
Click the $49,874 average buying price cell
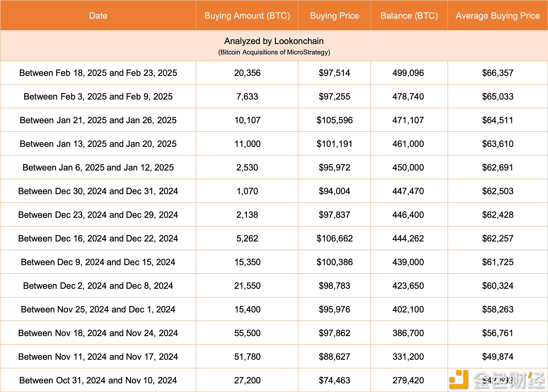pyautogui.click(x=498, y=357)
